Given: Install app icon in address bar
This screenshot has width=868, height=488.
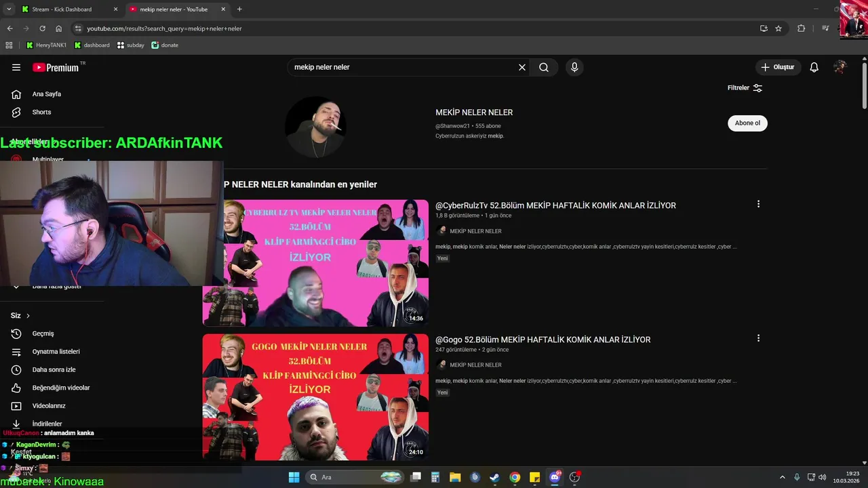Looking at the screenshot, I should coord(764,28).
